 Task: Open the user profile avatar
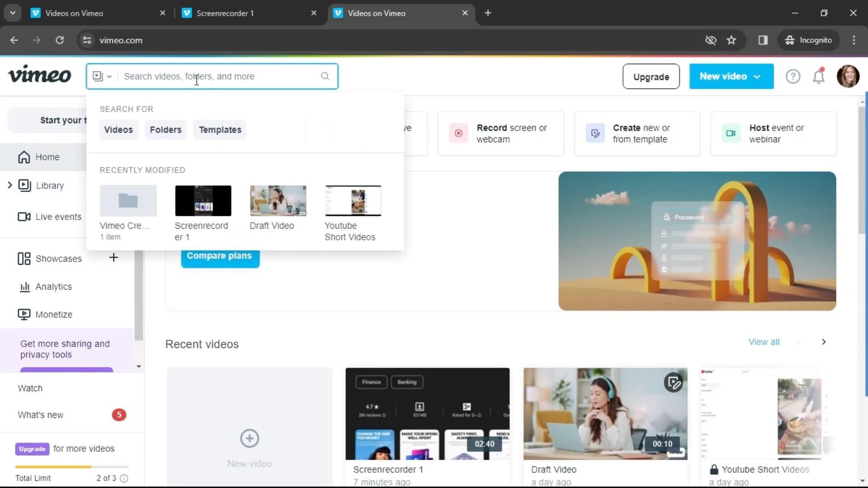click(848, 76)
